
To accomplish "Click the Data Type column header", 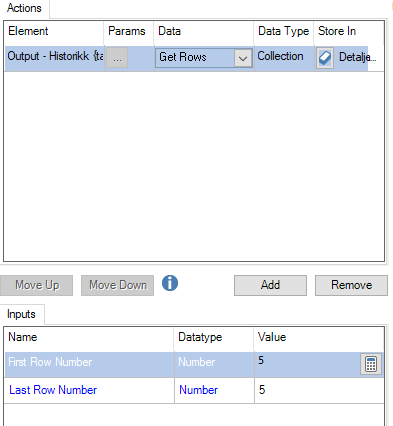I will coord(283,32).
